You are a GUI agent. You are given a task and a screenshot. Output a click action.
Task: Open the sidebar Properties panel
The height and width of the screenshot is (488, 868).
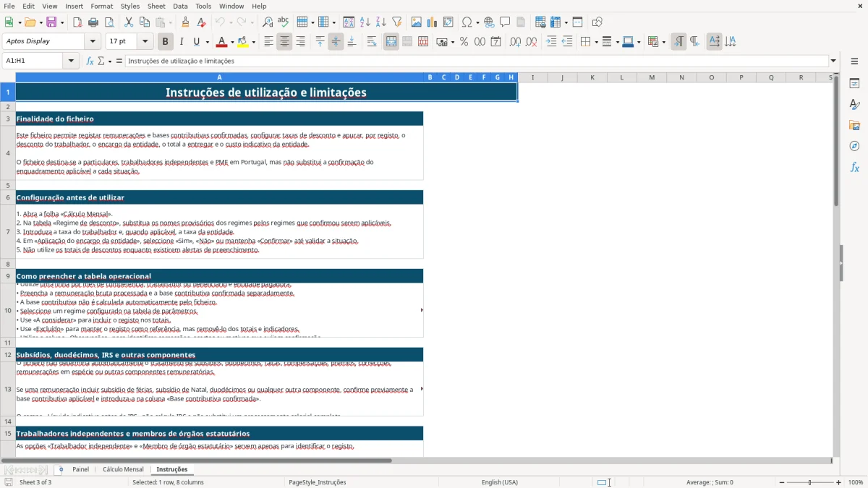(x=854, y=84)
